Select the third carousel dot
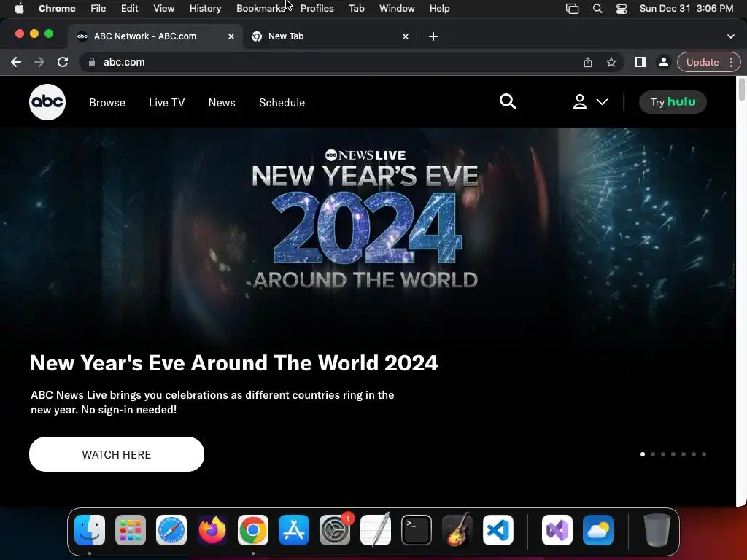 pyautogui.click(x=663, y=454)
